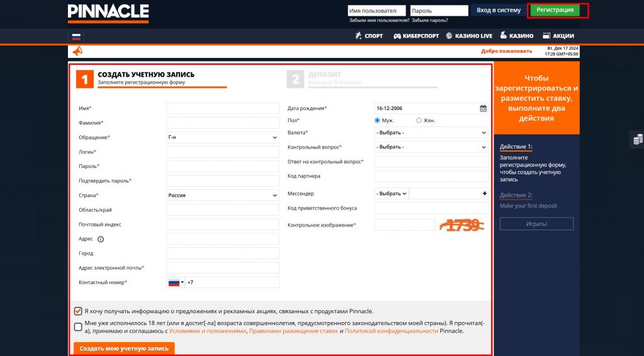Select step 2 Депозит tab
The height and width of the screenshot is (356, 644).
[x=362, y=79]
